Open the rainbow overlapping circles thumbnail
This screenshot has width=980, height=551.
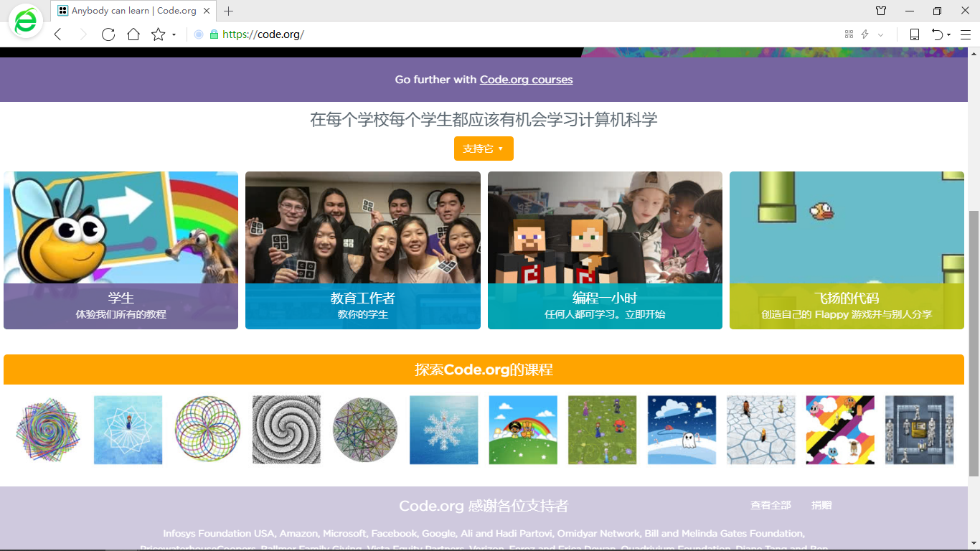pyautogui.click(x=207, y=430)
